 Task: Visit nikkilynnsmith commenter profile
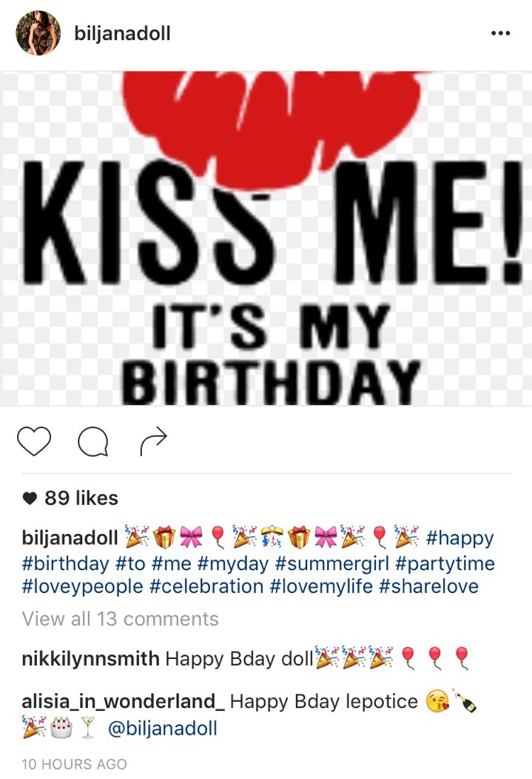click(91, 659)
